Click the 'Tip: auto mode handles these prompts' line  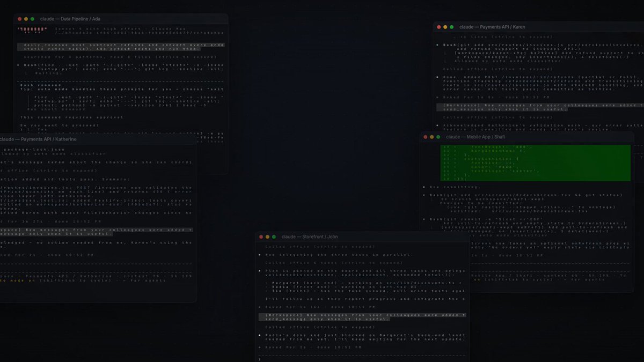(122, 89)
